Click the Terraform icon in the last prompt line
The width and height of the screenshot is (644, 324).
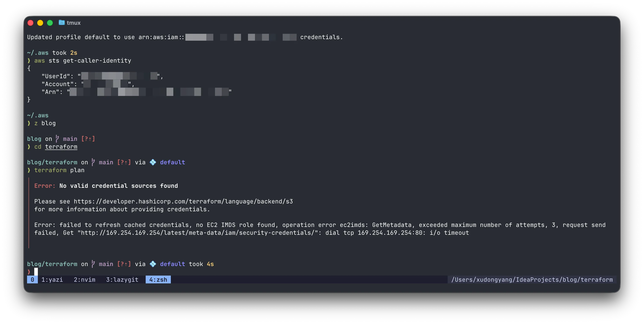pyautogui.click(x=153, y=264)
